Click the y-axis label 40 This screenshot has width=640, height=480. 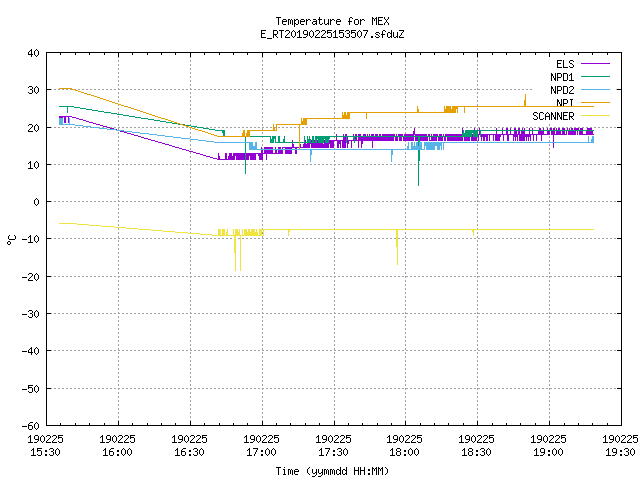pyautogui.click(x=33, y=53)
